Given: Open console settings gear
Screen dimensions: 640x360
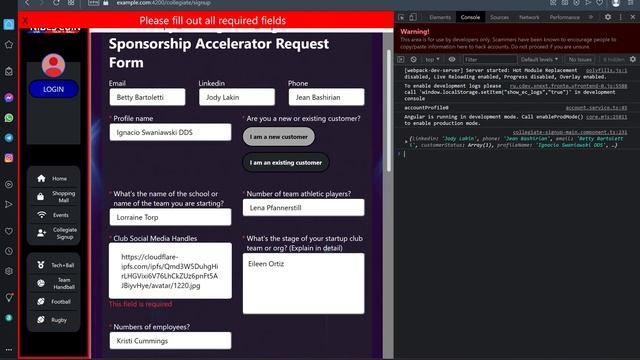Looking at the screenshot, I should click(633, 60).
